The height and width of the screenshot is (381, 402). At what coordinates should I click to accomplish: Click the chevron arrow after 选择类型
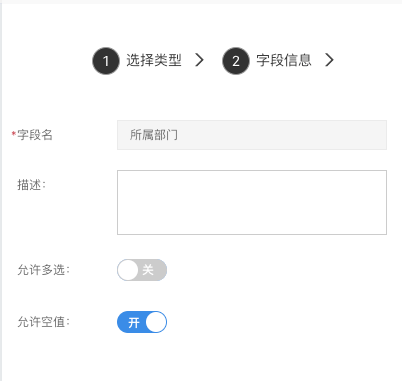(199, 60)
